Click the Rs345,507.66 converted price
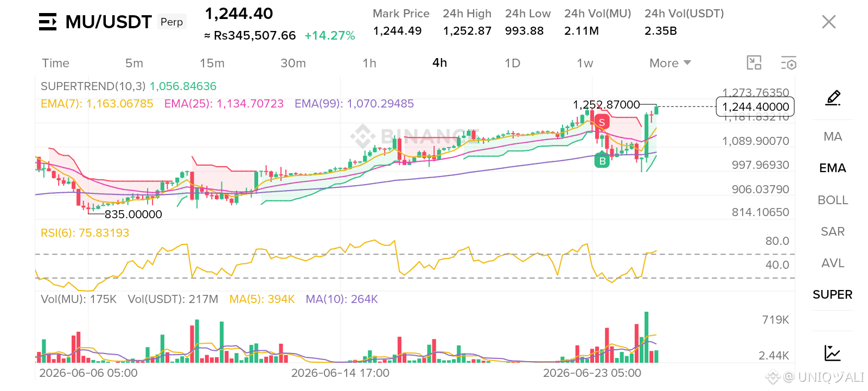Image resolution: width=868 pixels, height=391 pixels. 250,36
